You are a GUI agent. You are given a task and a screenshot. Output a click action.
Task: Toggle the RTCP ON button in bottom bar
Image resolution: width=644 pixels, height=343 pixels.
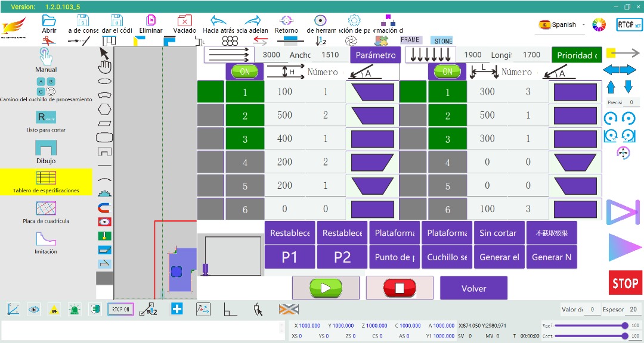[120, 309]
